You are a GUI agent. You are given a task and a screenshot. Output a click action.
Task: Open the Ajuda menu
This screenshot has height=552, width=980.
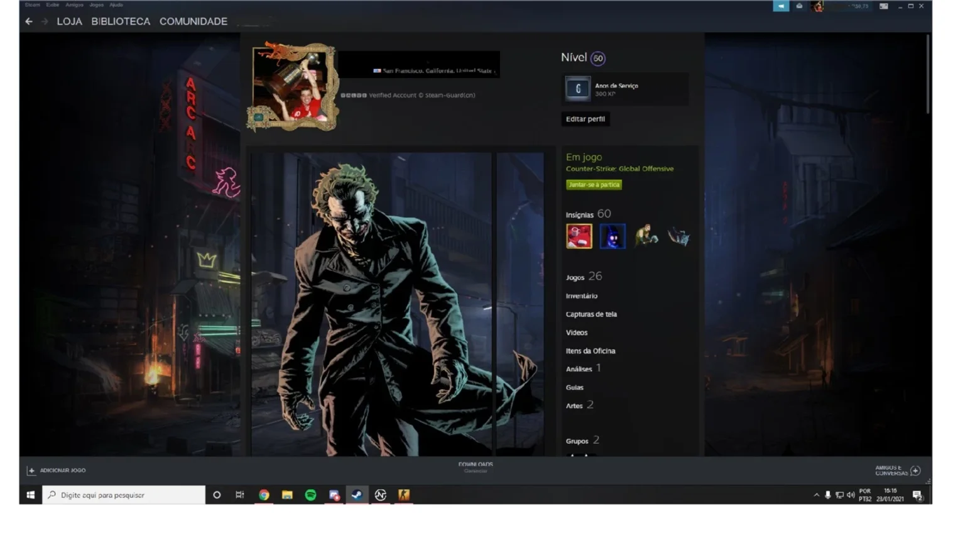116,5
